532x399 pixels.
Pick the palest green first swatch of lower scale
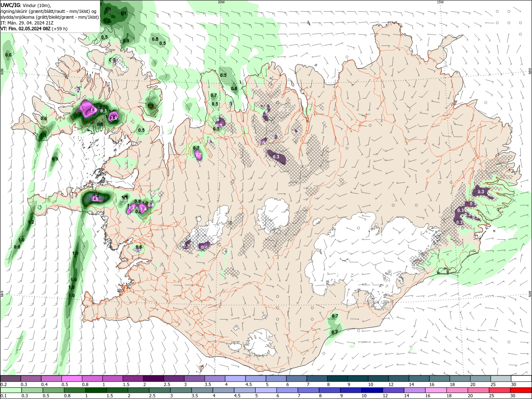pyautogui.click(x=10, y=390)
